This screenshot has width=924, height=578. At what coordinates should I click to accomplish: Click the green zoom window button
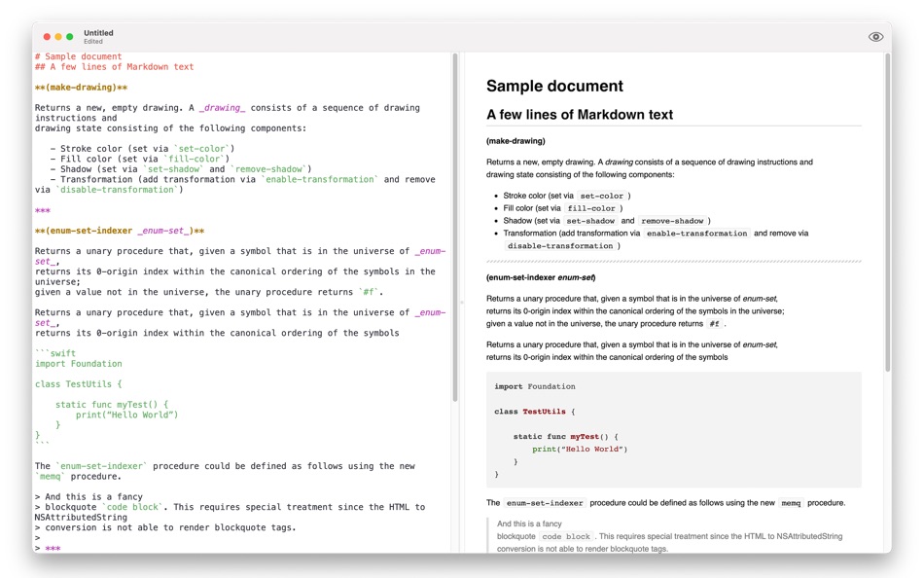(69, 37)
